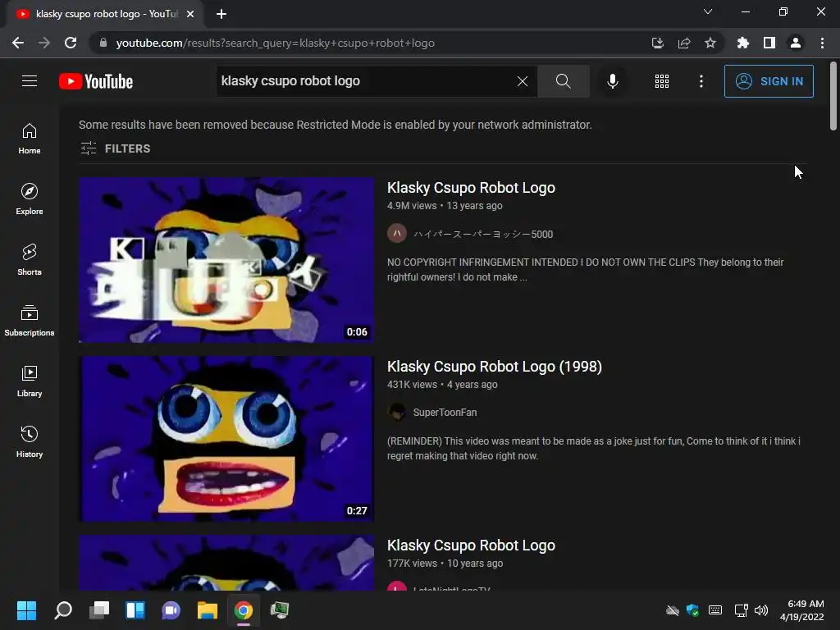This screenshot has width=840, height=630.
Task: Open Chrome extensions puzzle icon
Action: [x=743, y=43]
